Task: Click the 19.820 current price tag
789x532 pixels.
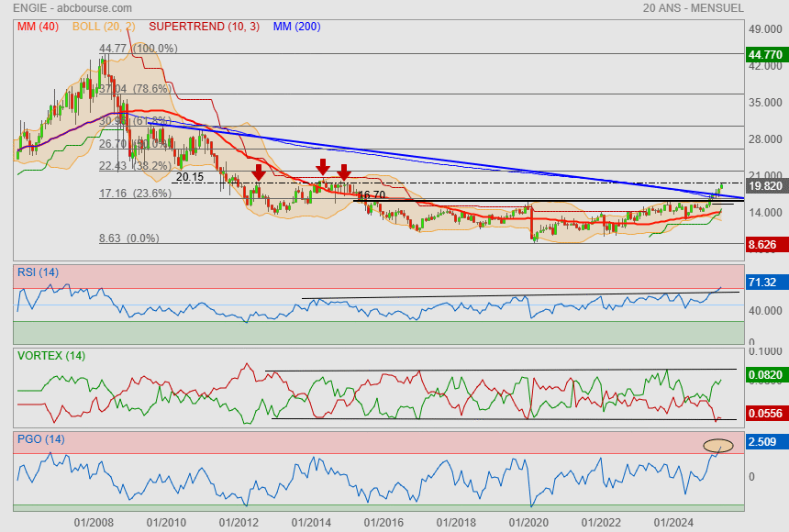Action: click(765, 186)
